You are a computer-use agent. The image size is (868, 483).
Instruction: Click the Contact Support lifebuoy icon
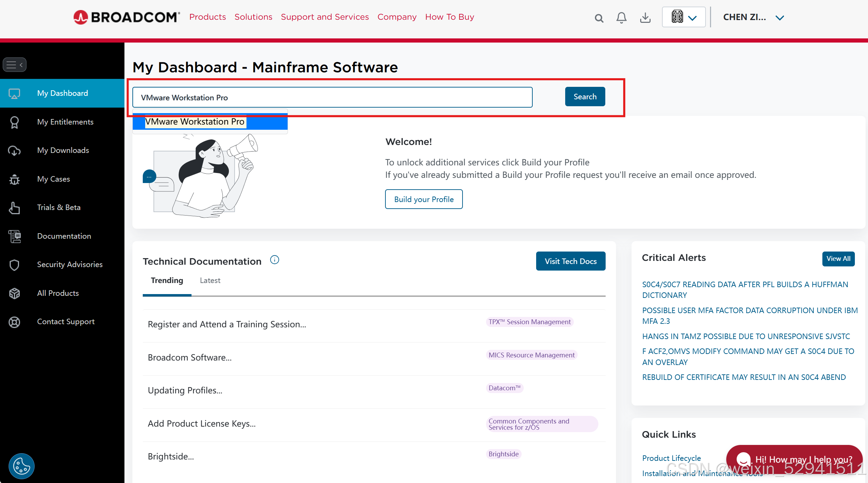coord(14,322)
